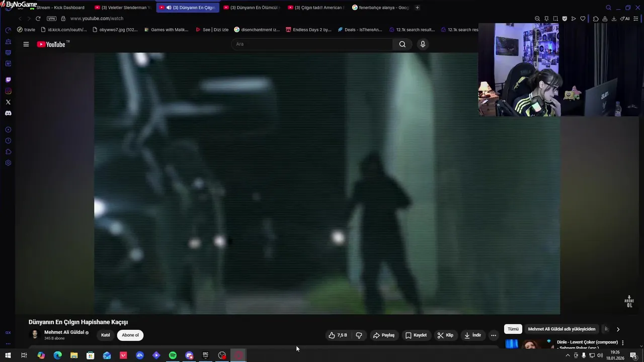Select the Tümü filter chip
The width and height of the screenshot is (644, 362).
(x=513, y=329)
